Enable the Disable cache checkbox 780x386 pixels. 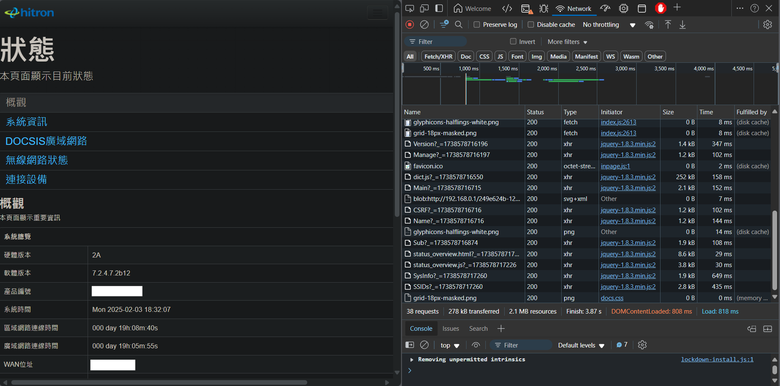(531, 24)
